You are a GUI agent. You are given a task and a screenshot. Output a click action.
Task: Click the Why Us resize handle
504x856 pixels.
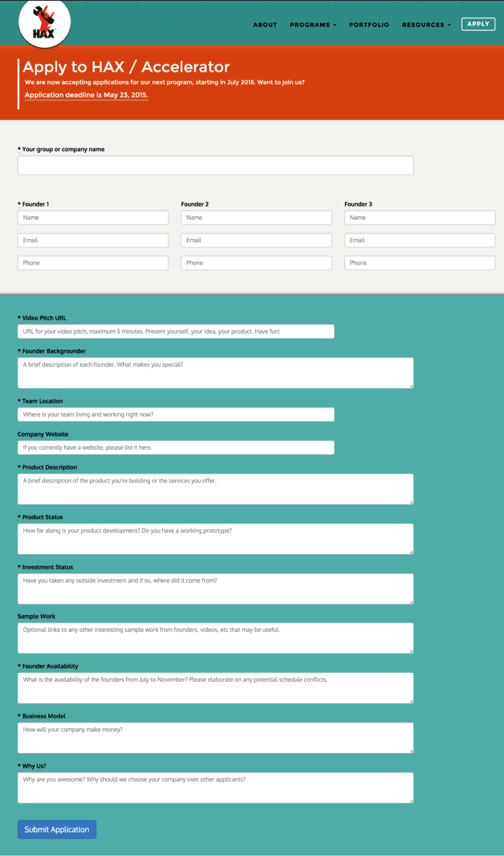point(411,801)
